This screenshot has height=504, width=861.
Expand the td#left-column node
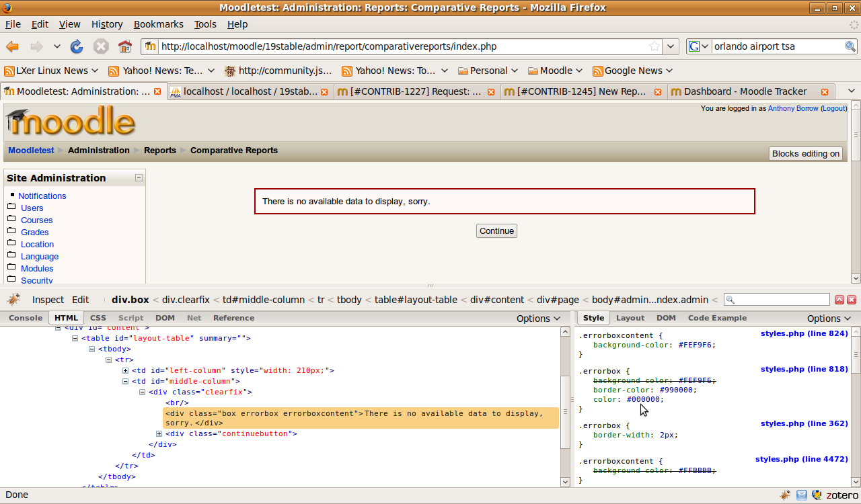[x=126, y=371]
